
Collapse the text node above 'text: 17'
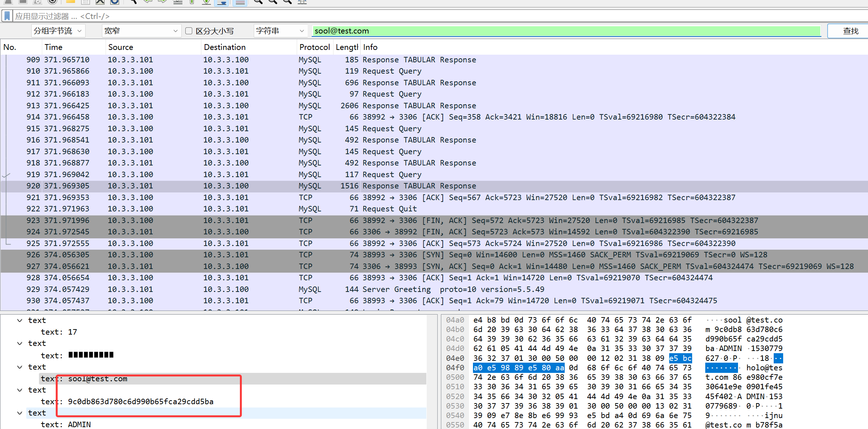pyautogui.click(x=20, y=320)
